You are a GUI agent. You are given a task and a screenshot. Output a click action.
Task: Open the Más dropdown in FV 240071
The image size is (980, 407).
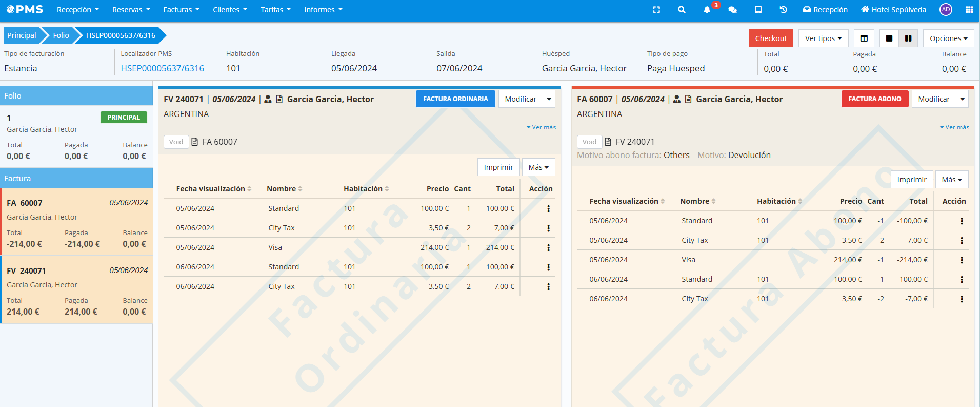(538, 167)
